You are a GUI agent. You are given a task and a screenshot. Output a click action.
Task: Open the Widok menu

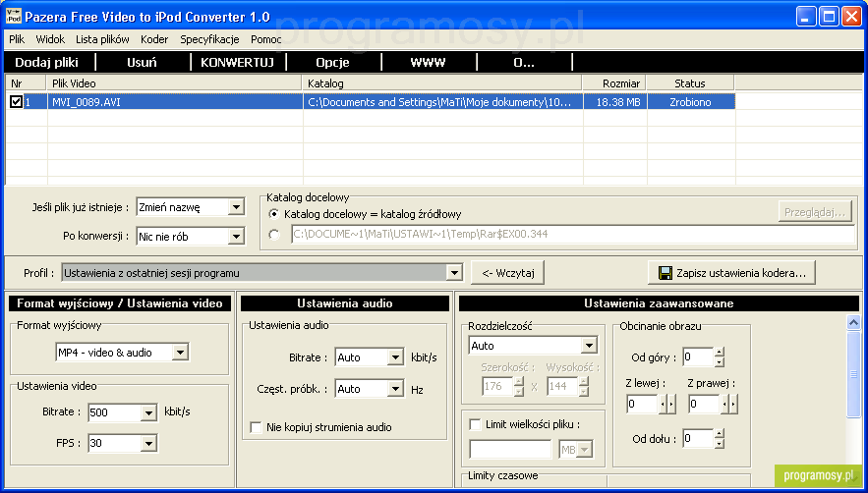(50, 39)
